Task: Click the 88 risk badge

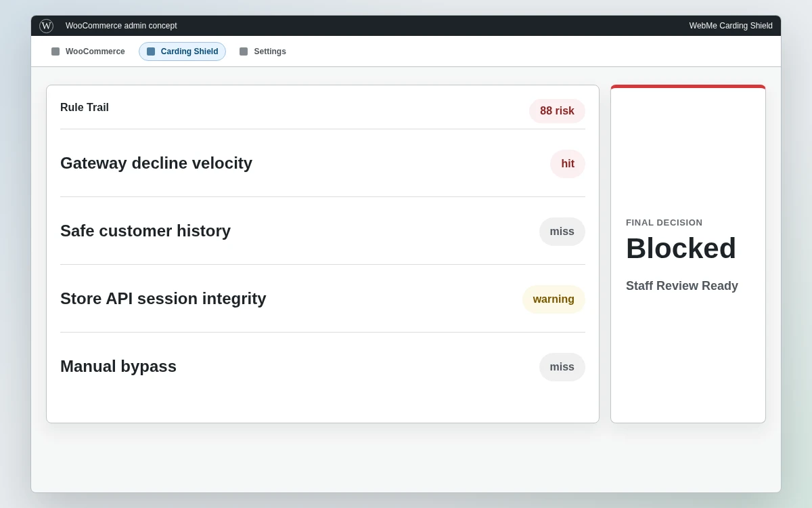Action: click(557, 111)
